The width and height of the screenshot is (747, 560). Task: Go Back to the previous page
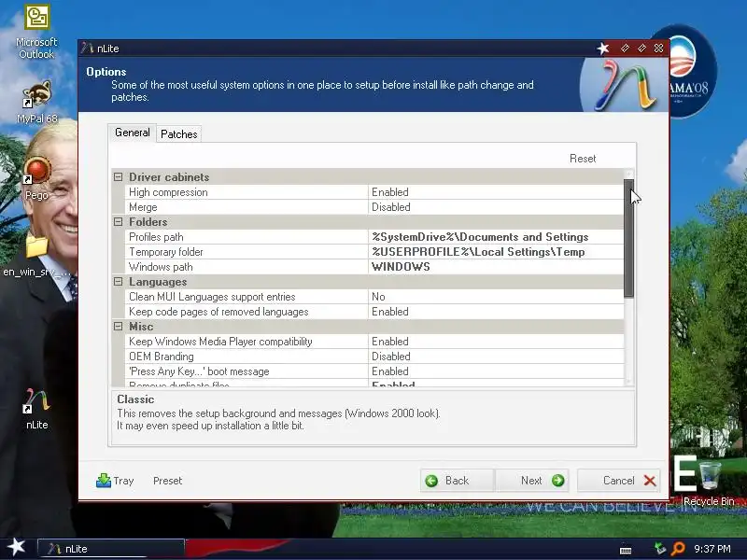pyautogui.click(x=457, y=481)
